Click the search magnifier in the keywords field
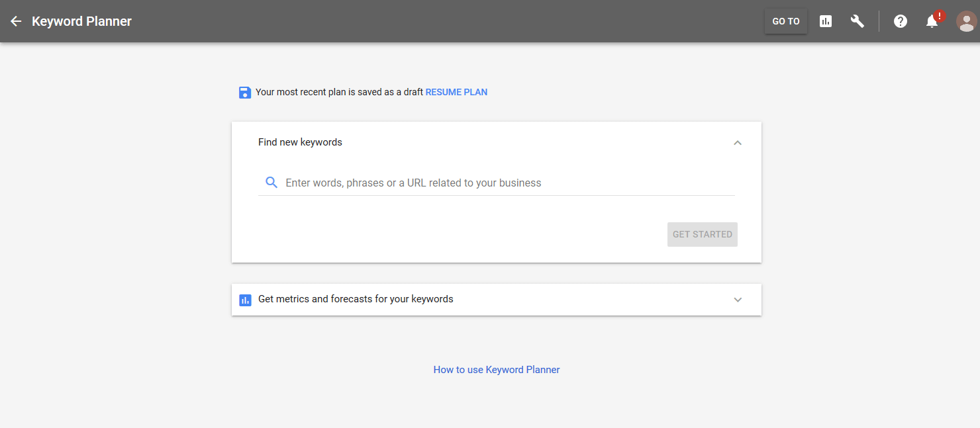The height and width of the screenshot is (428, 980). 271,182
